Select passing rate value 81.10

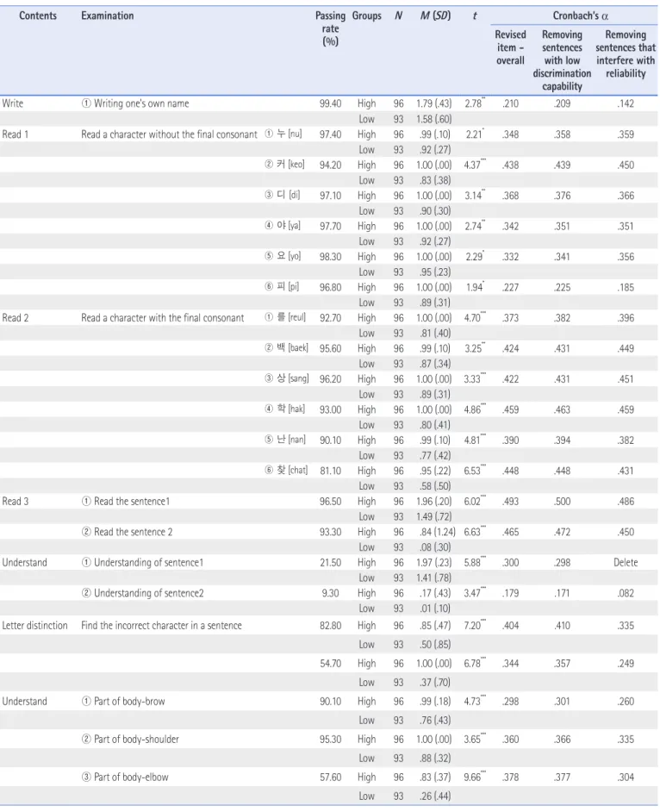coord(330,471)
